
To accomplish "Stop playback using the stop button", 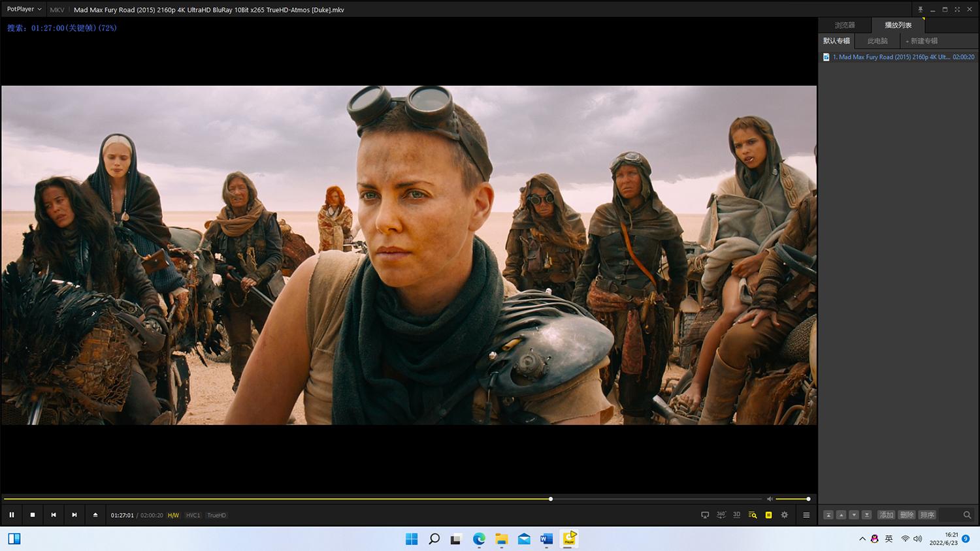I will click(x=33, y=515).
